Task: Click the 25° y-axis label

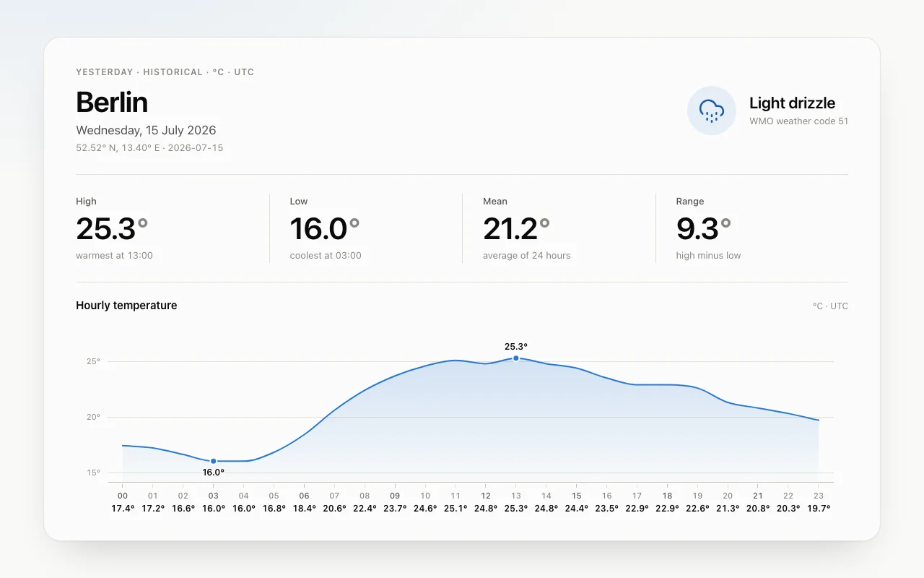Action: [x=94, y=361]
